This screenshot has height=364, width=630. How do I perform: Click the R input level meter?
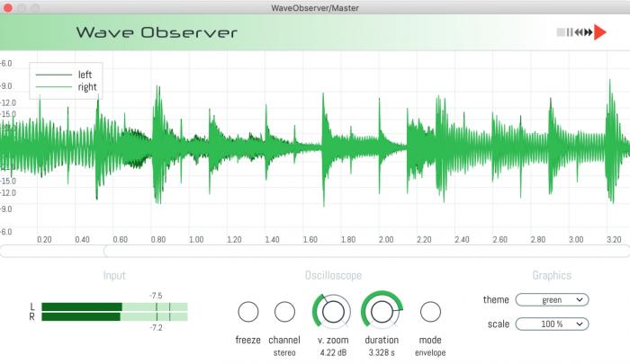(114, 316)
